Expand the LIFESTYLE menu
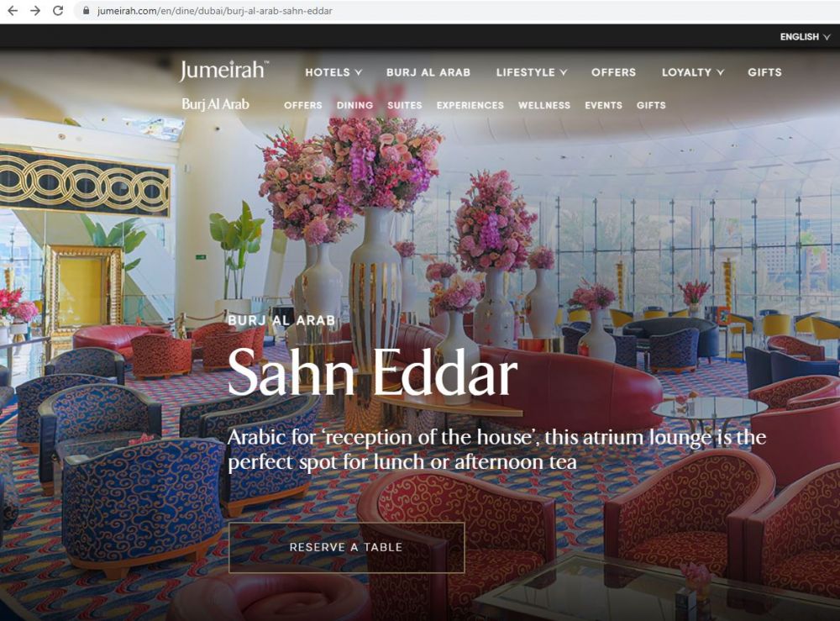The image size is (840, 621). pyautogui.click(x=532, y=72)
